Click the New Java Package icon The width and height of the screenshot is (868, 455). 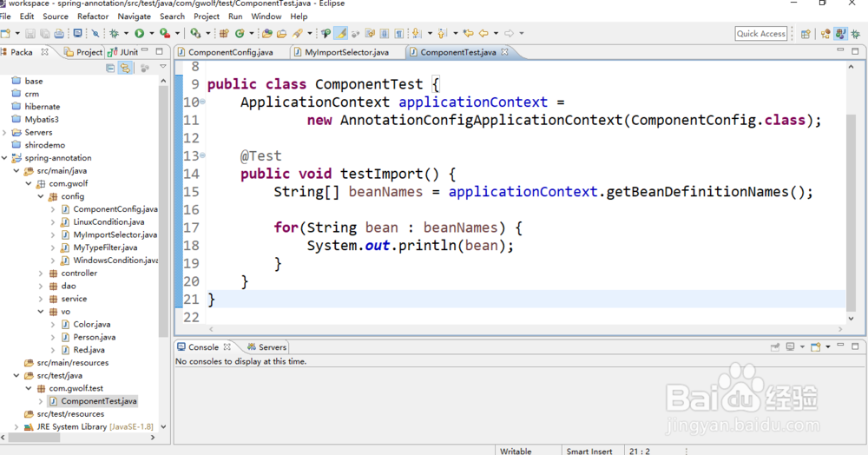tap(224, 34)
